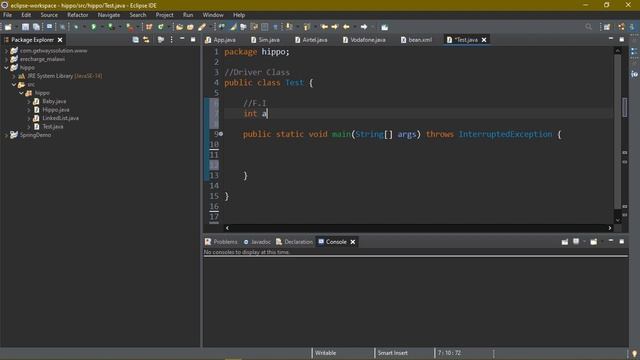Open the Run button dropdown arrow

pos(101,27)
